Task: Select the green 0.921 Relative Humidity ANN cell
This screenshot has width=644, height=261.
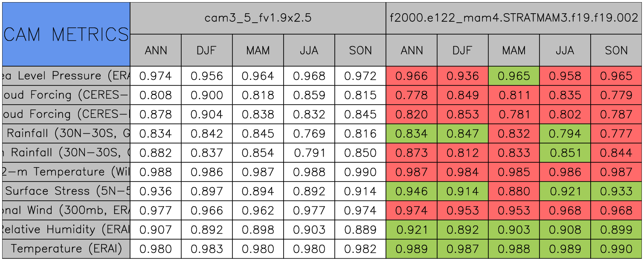Action: (x=411, y=230)
